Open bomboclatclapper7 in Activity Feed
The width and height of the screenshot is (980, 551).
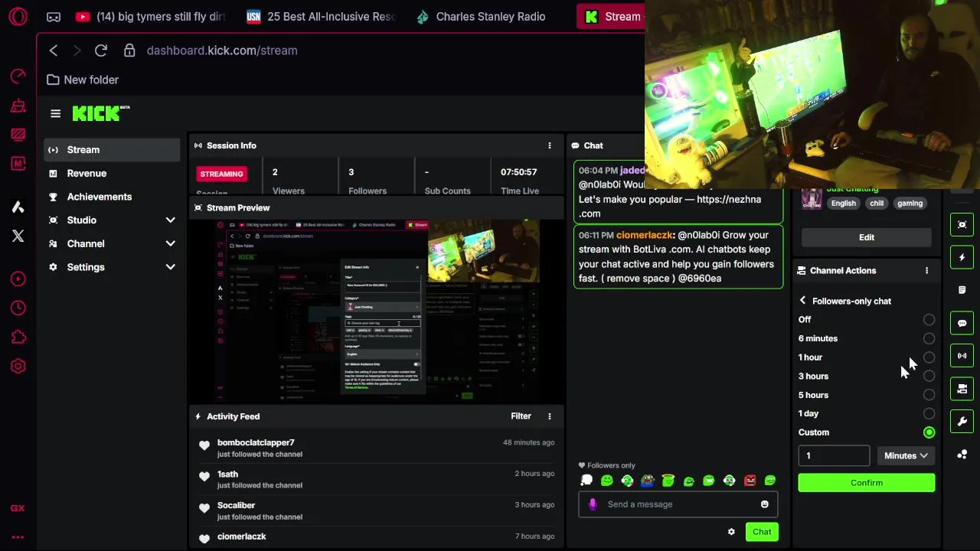pyautogui.click(x=256, y=442)
